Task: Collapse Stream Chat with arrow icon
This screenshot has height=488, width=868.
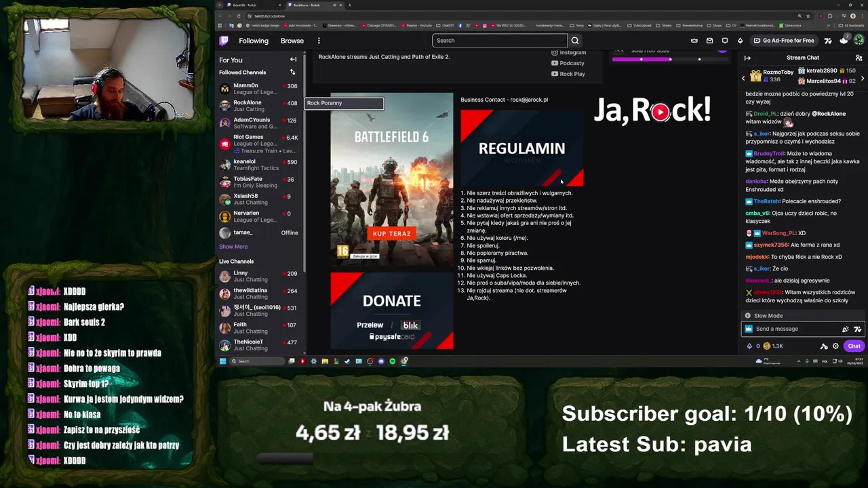Action: pos(747,58)
